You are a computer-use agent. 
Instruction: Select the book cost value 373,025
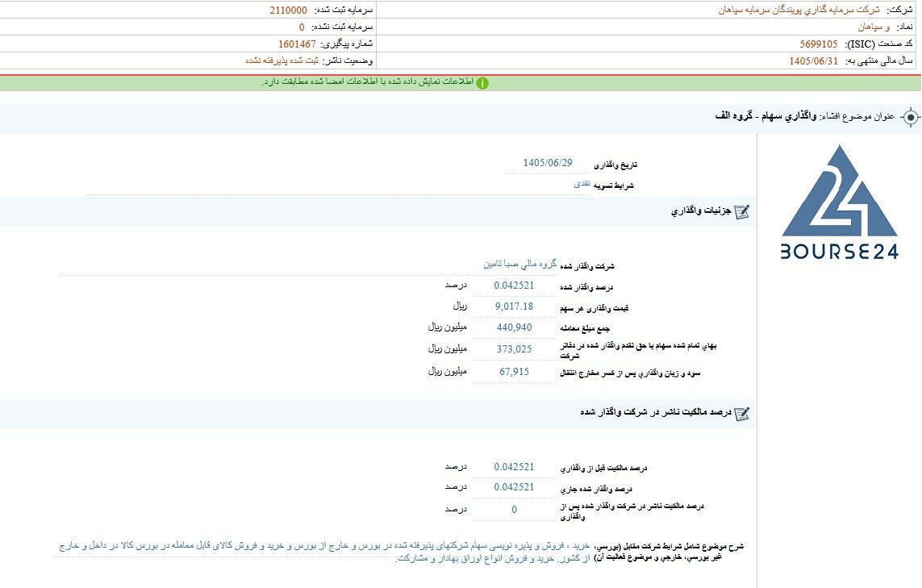pyautogui.click(x=514, y=349)
